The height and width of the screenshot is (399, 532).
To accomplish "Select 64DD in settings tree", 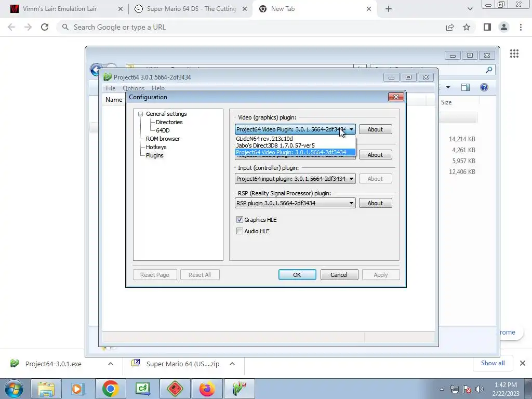I will click(163, 130).
